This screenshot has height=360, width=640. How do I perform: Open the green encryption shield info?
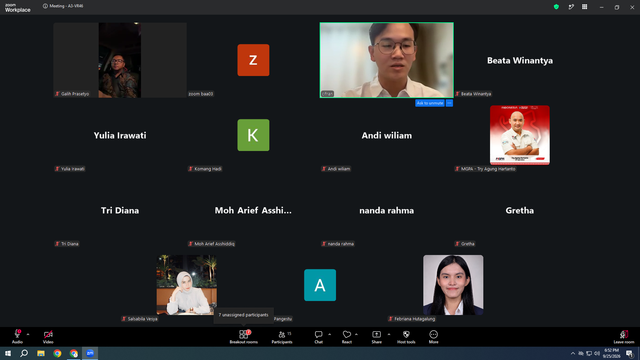point(556,7)
